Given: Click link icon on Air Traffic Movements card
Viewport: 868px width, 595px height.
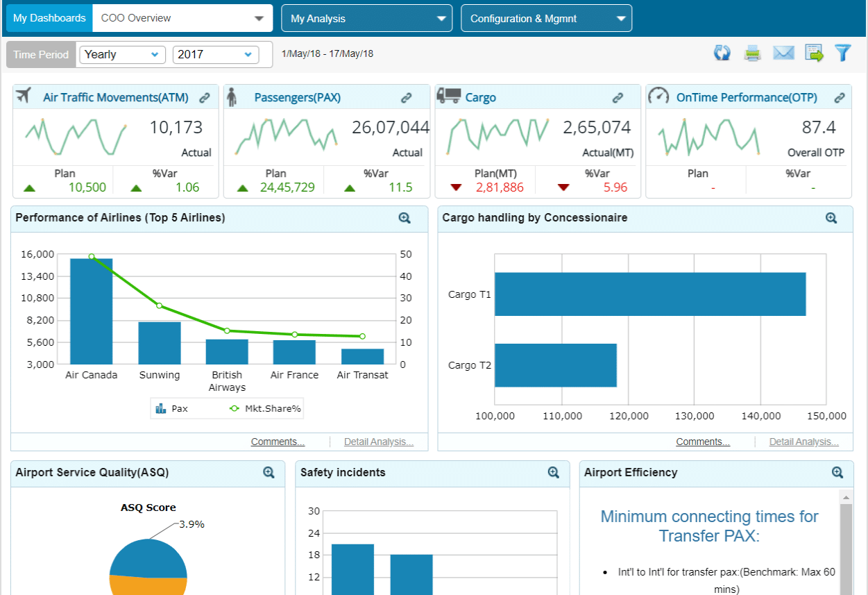Looking at the screenshot, I should click(205, 98).
